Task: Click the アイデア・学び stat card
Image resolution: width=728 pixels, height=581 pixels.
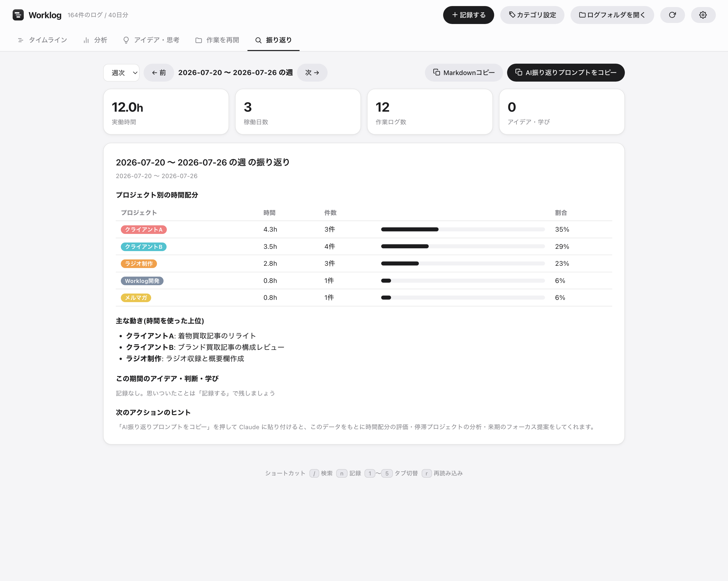Action: click(x=562, y=112)
